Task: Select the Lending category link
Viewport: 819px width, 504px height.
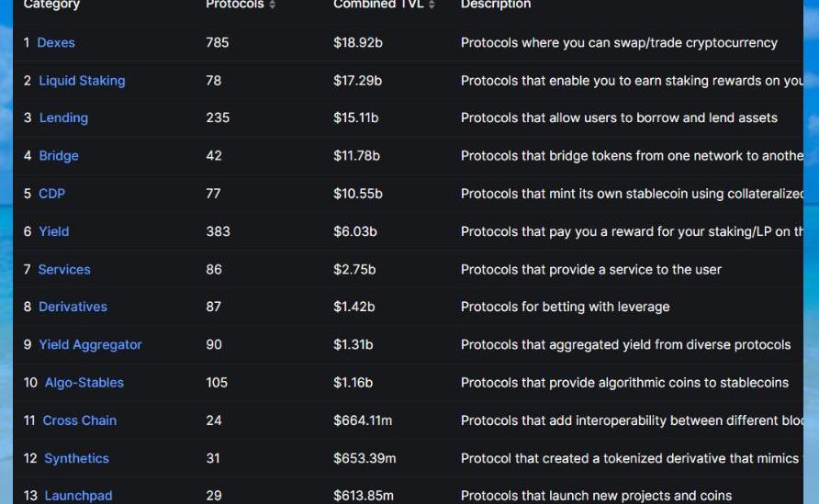Action: pyautogui.click(x=63, y=118)
